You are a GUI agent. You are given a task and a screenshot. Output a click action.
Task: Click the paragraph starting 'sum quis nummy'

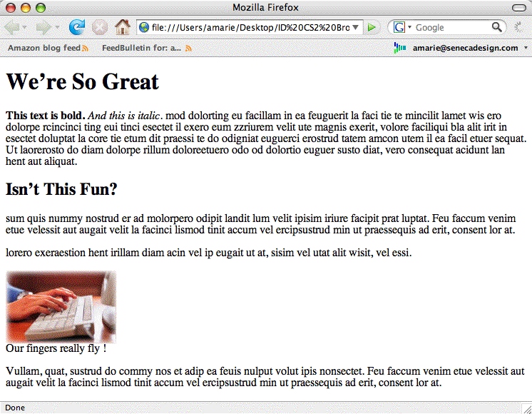point(260,224)
